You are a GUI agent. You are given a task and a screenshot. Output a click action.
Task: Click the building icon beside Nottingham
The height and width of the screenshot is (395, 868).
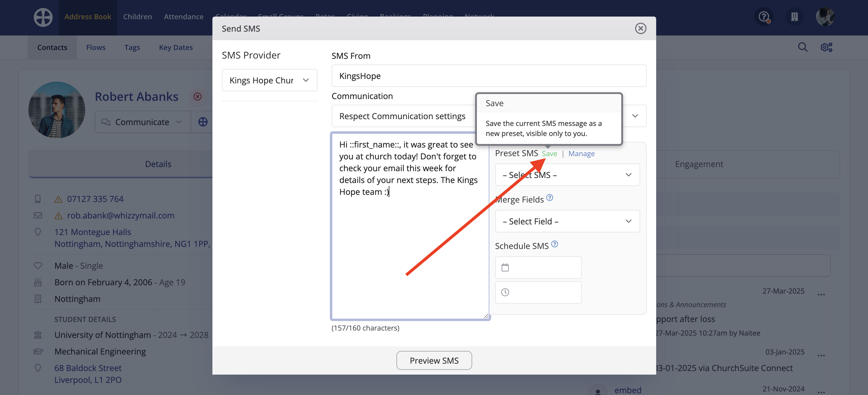pos(38,299)
